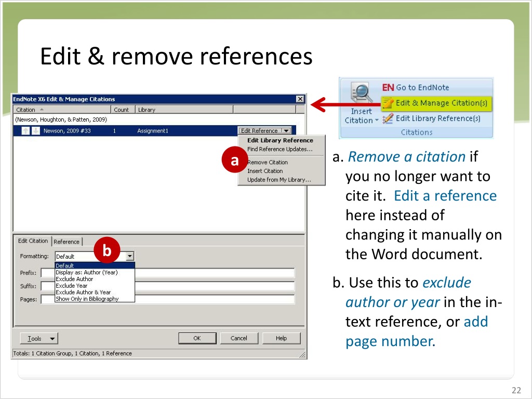Click the EN Go to EndNote icon

coord(388,87)
